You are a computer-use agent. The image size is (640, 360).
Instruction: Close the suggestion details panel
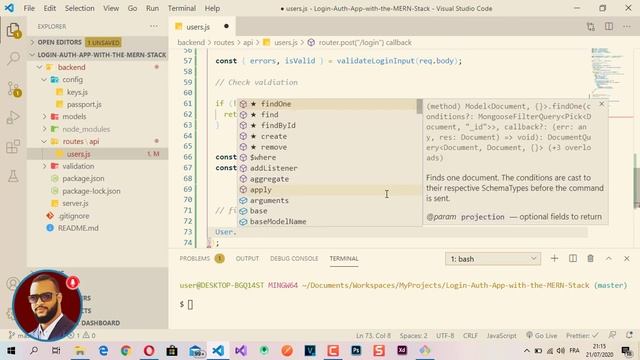602,104
